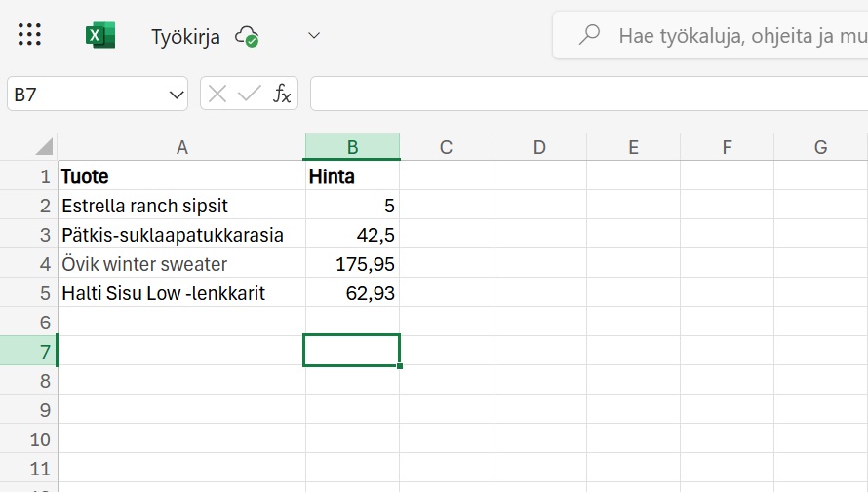Click the Työkirja workbook name

point(185,37)
